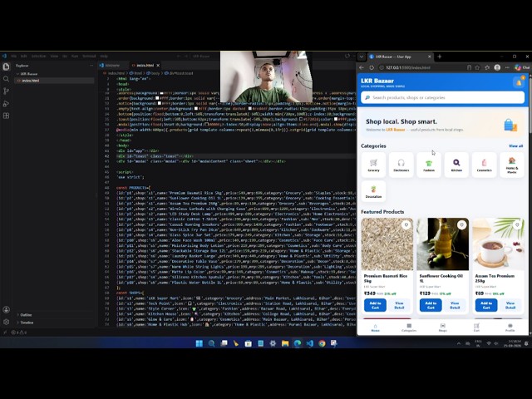Screen dimensions: 532x399
Task: Add this page to favorites with star icon
Action: click(x=477, y=67)
